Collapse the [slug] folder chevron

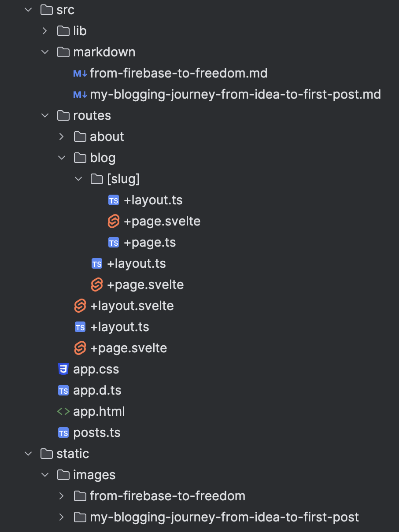coord(78,179)
